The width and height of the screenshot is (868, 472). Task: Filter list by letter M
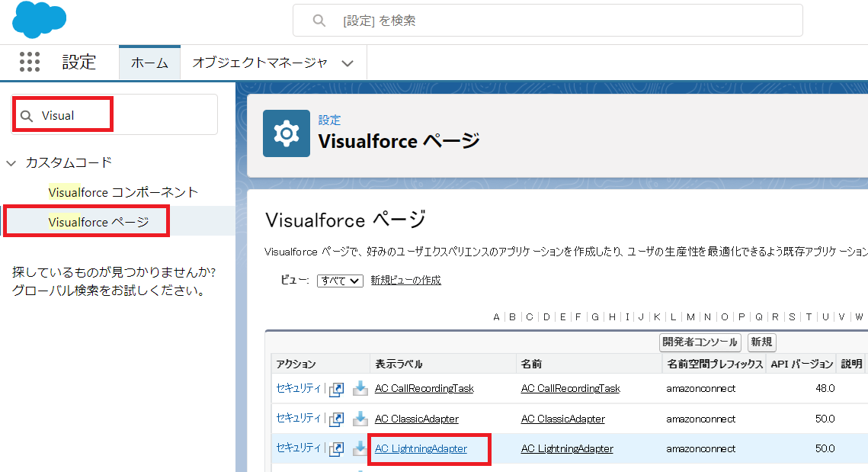click(691, 317)
